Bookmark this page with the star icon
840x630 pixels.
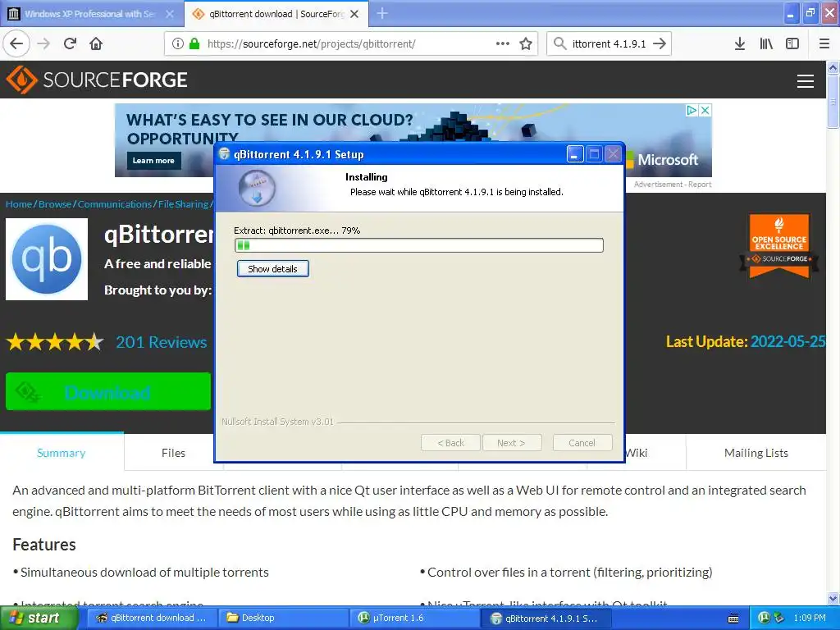(x=526, y=43)
